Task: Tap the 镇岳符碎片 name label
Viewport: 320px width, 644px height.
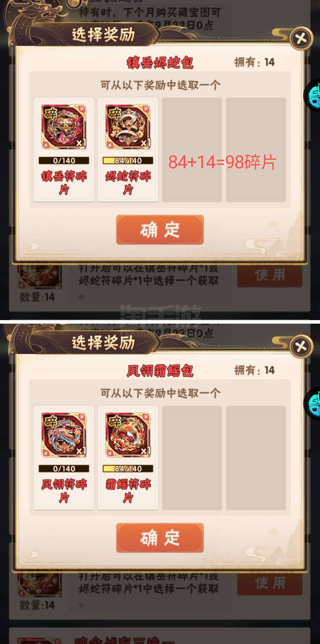Action: pos(64,183)
